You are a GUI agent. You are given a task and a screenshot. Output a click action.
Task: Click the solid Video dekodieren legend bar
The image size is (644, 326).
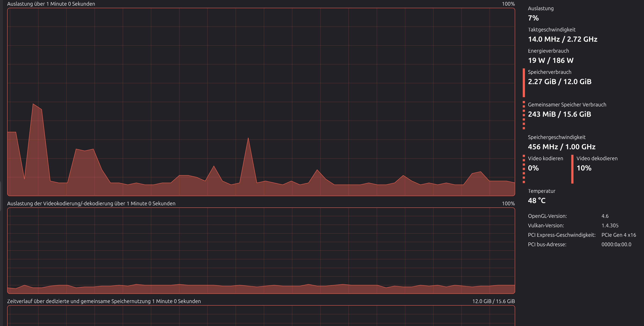tap(572, 169)
